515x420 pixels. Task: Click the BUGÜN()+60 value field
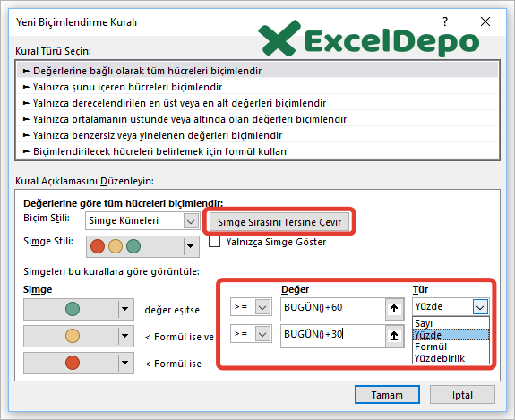pyautogui.click(x=332, y=309)
